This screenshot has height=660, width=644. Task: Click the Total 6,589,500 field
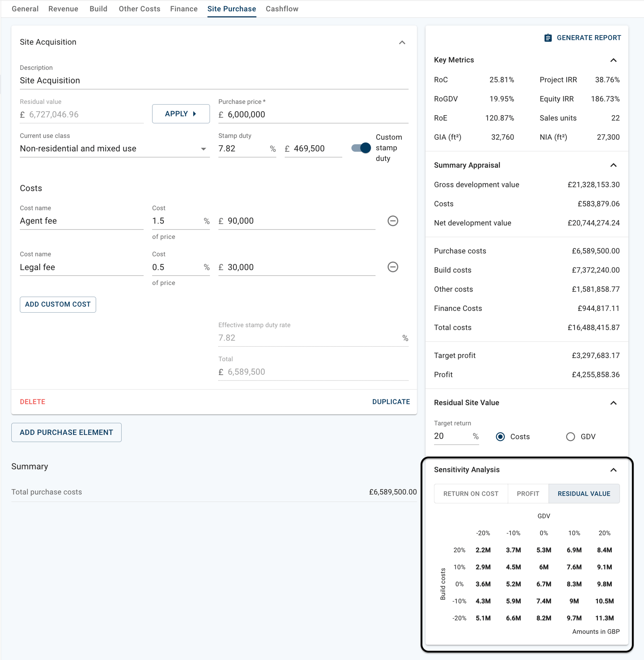[313, 372]
